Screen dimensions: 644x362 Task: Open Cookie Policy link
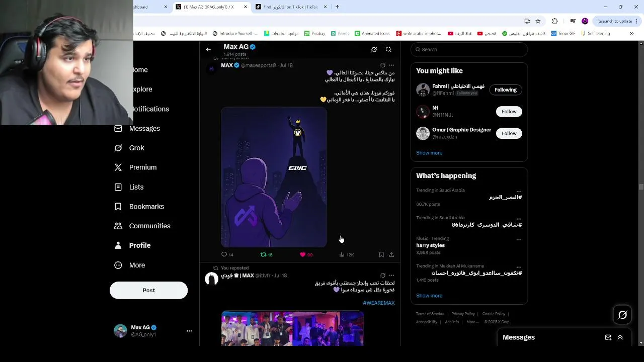pos(494,314)
